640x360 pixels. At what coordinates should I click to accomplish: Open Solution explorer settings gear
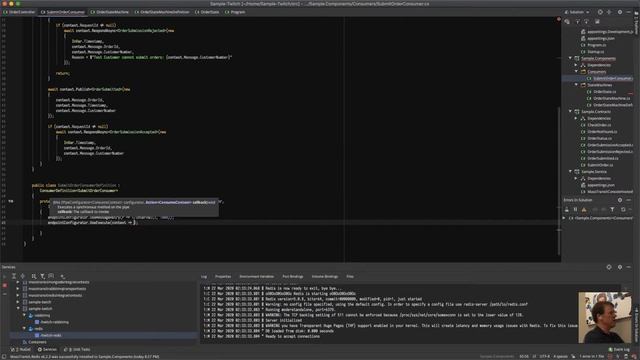click(x=620, y=12)
